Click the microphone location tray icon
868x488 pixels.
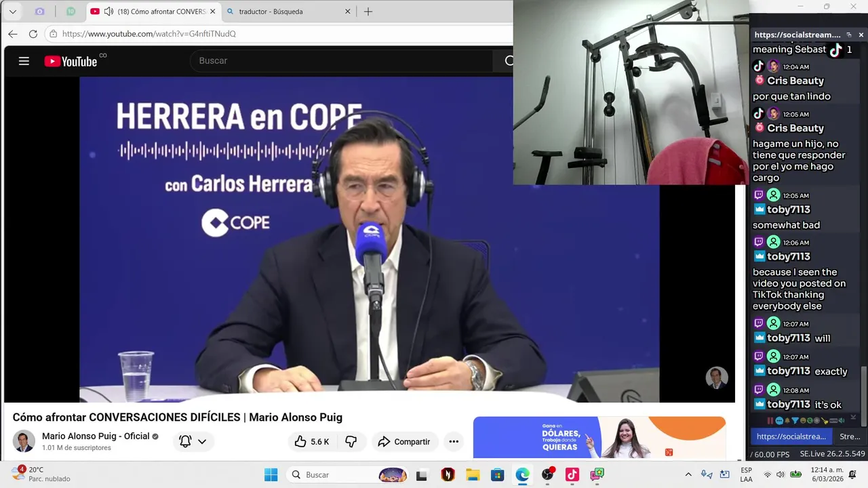707,474
